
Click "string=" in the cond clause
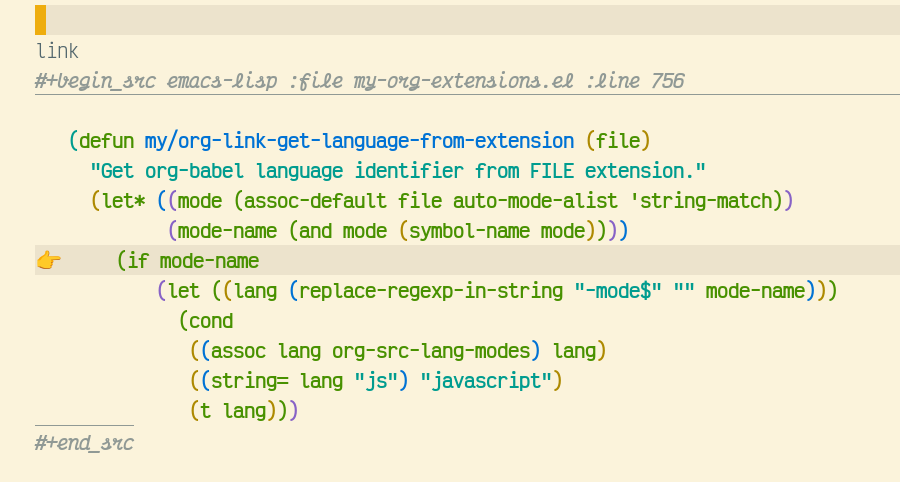pos(250,380)
